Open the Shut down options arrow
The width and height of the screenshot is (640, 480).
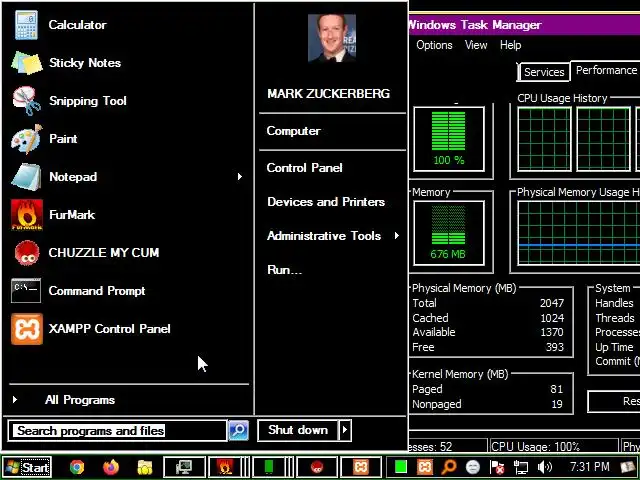click(345, 430)
